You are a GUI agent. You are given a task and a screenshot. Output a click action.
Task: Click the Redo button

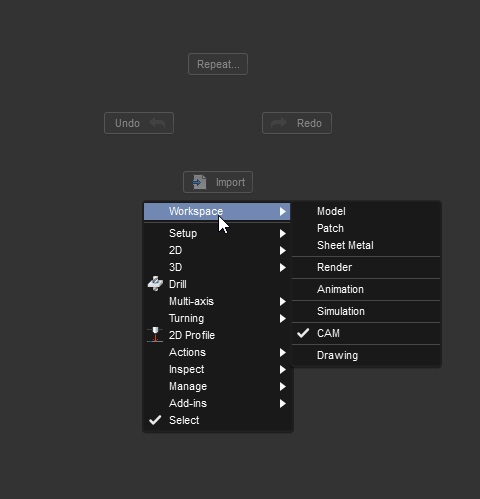point(297,123)
